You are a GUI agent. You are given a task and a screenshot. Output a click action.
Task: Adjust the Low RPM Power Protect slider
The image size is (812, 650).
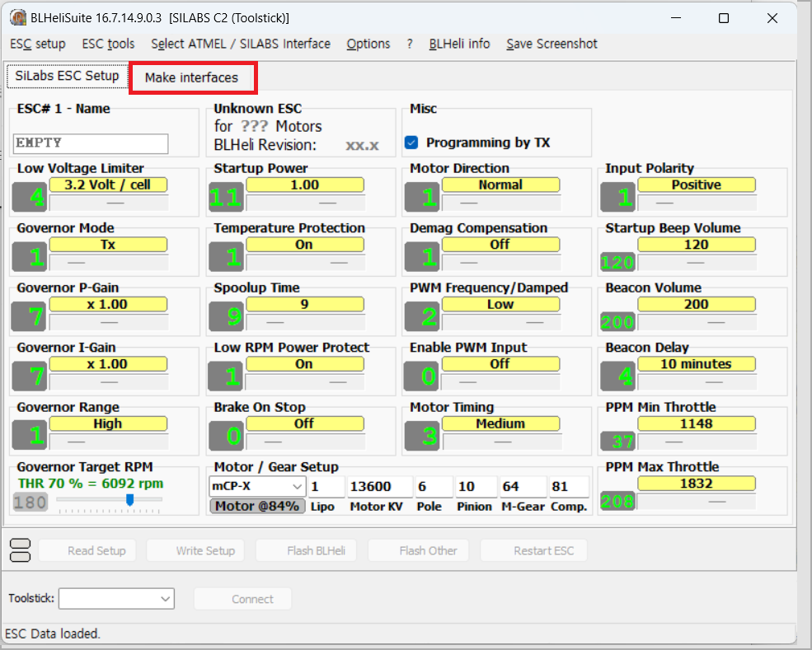(x=306, y=382)
